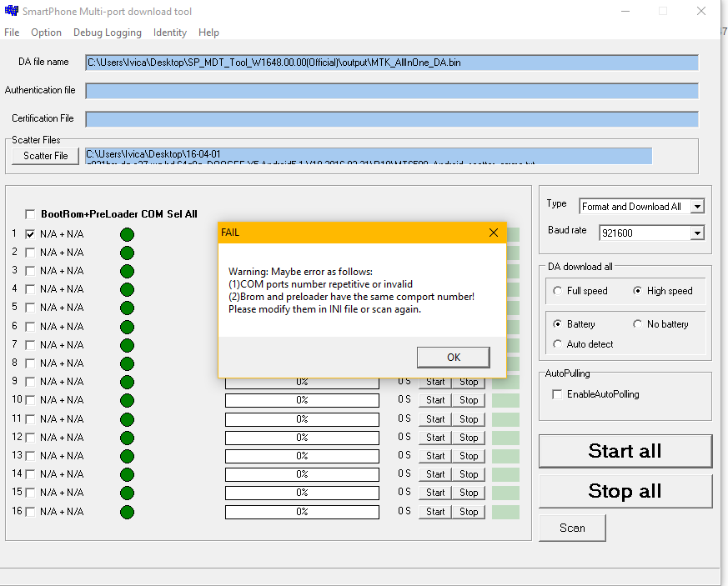Click the Start all button
The height and width of the screenshot is (586, 728).
(x=625, y=451)
